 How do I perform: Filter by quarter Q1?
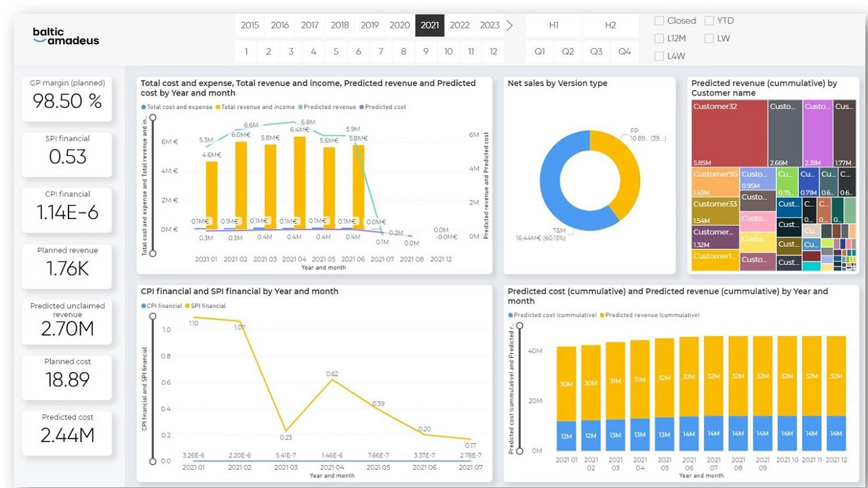(539, 52)
